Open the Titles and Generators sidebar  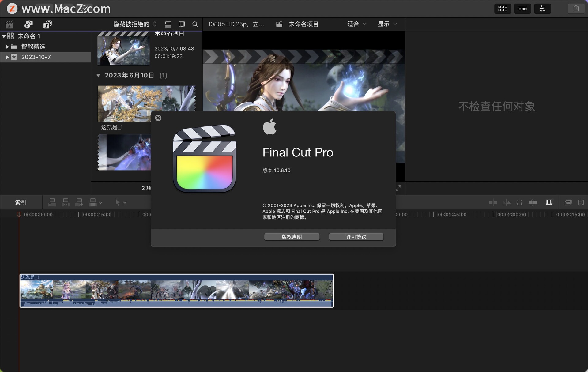(47, 24)
